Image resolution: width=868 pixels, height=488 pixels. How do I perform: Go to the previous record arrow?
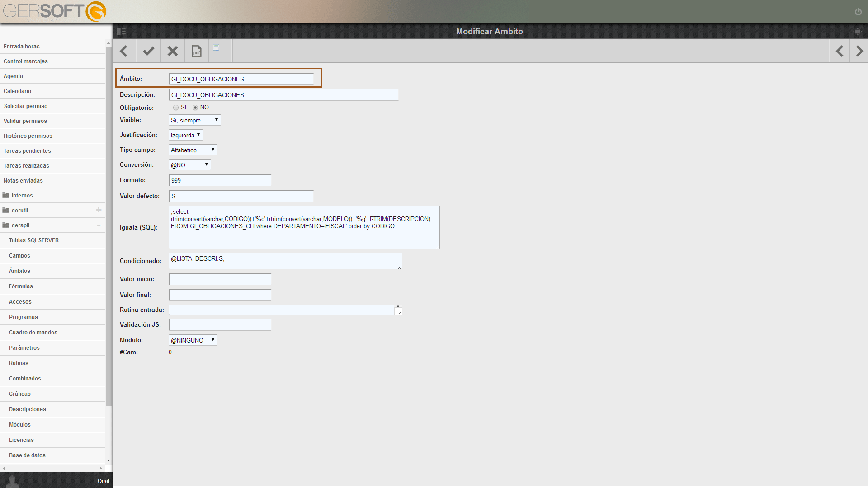coord(840,51)
